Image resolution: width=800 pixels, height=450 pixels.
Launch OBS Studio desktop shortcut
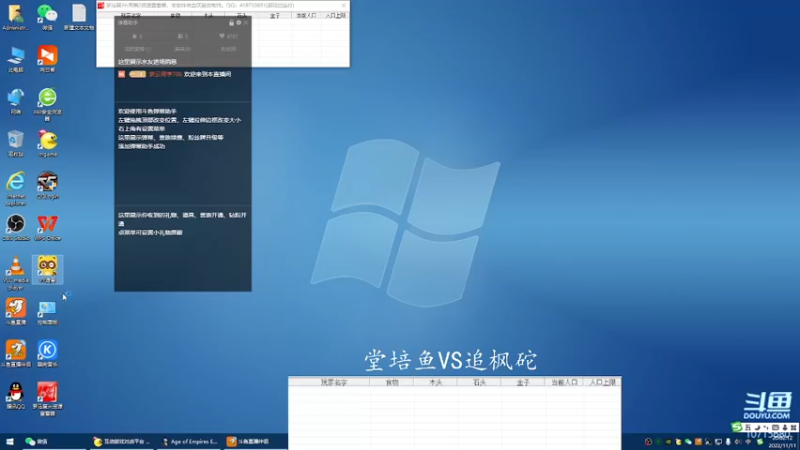point(16,228)
